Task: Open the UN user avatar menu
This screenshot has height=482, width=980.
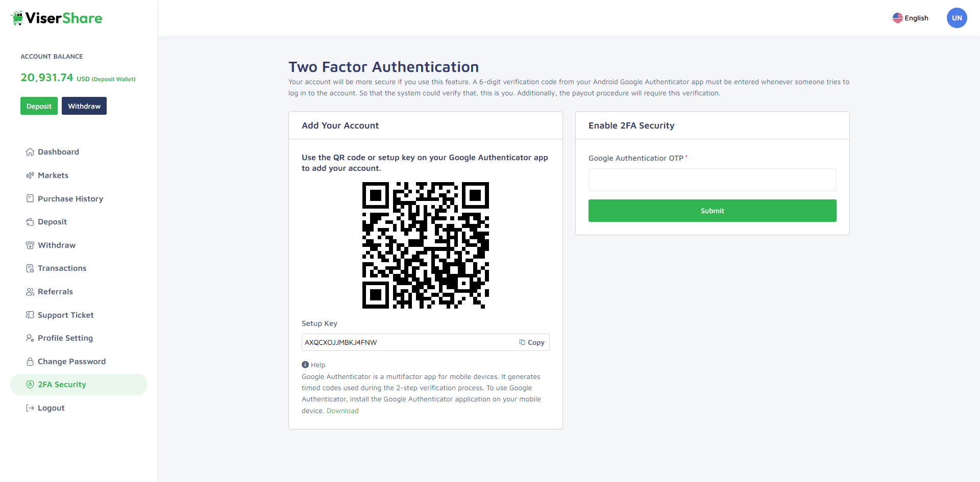Action: tap(957, 18)
